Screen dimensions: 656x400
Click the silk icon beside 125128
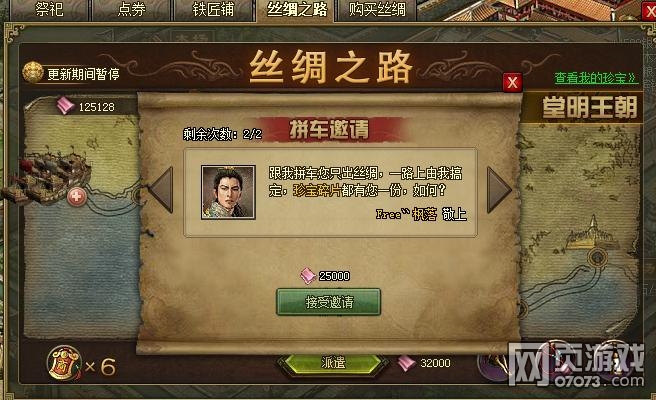click(x=65, y=105)
